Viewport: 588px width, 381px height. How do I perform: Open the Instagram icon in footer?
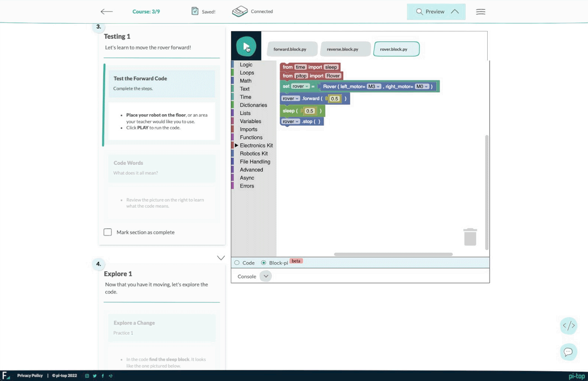tap(87, 376)
